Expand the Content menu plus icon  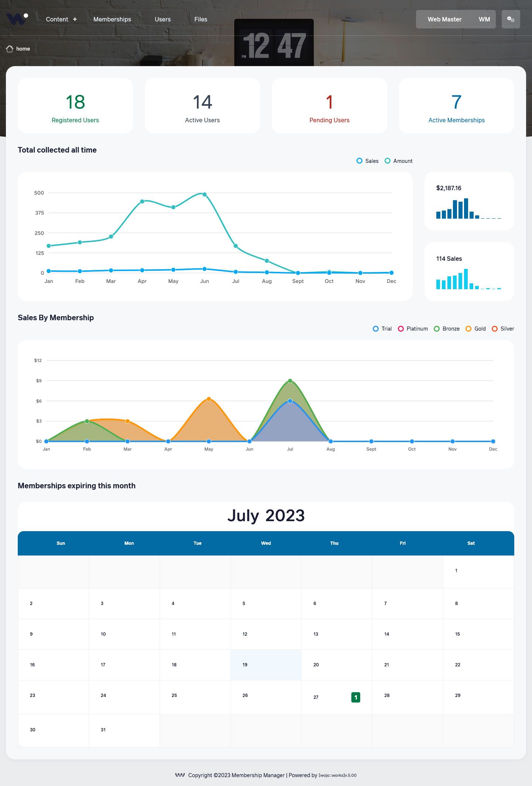(75, 19)
